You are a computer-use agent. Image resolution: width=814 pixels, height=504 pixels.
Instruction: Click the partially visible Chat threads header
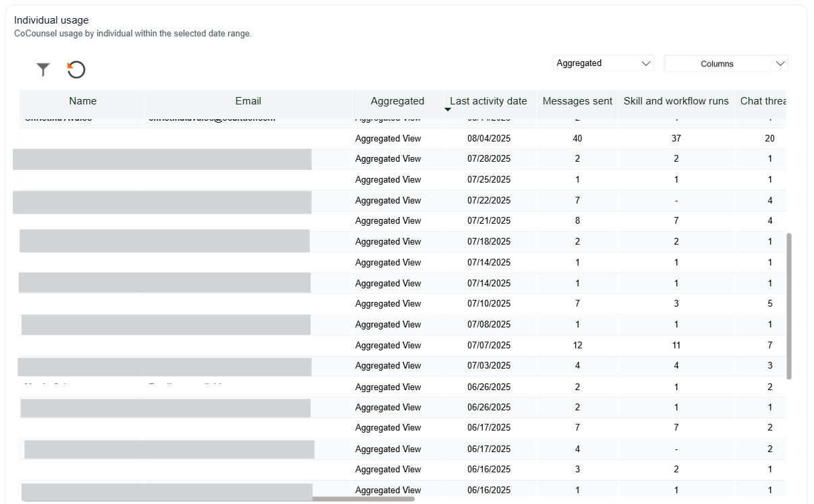tap(763, 101)
